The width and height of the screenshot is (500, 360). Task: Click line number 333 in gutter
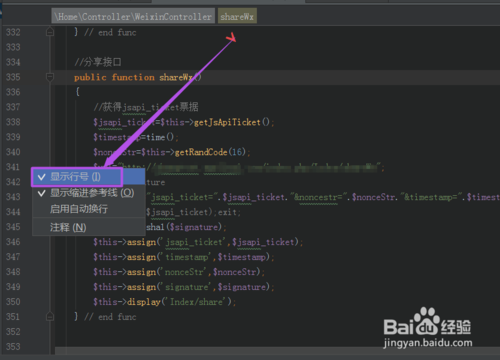13,47
